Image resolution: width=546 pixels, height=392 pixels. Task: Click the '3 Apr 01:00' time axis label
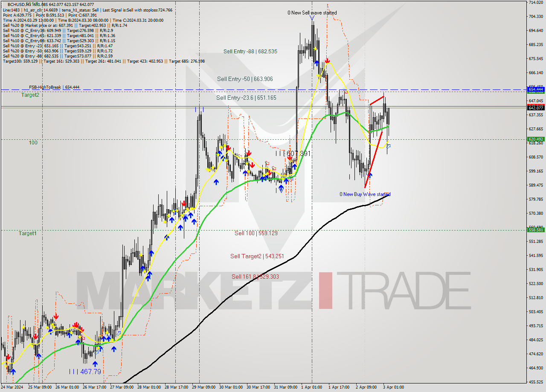tap(394, 387)
